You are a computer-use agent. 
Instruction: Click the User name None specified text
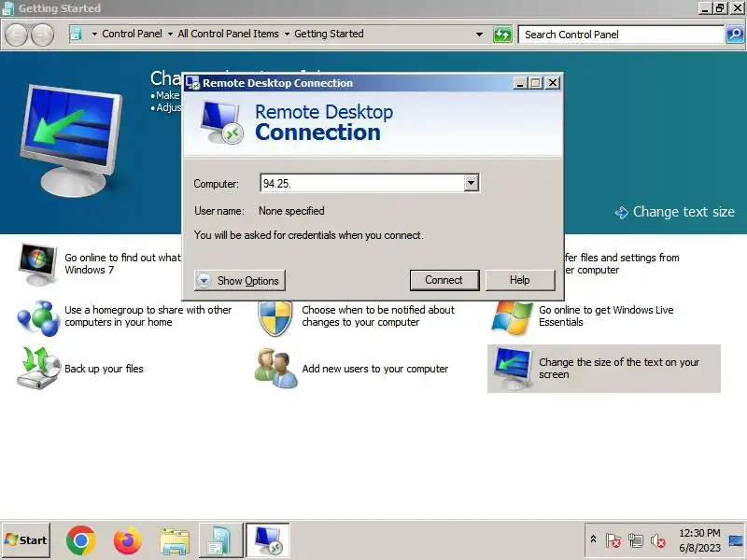point(291,211)
